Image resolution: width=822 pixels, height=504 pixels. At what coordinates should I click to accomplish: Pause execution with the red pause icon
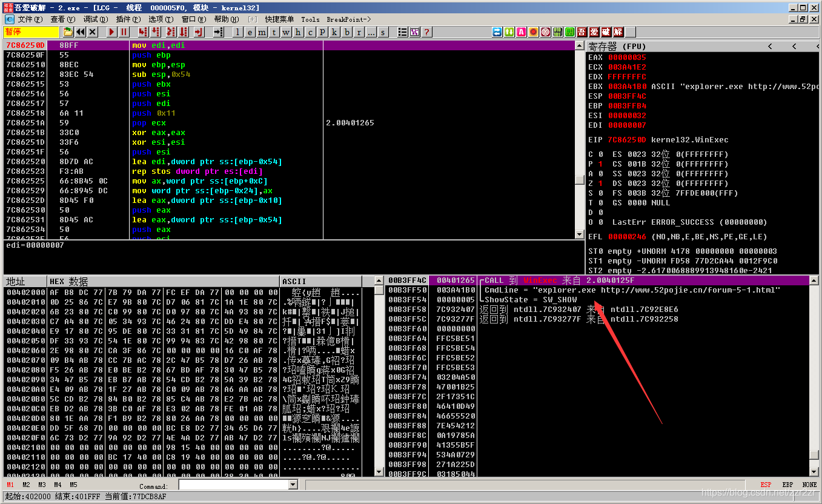click(x=124, y=32)
